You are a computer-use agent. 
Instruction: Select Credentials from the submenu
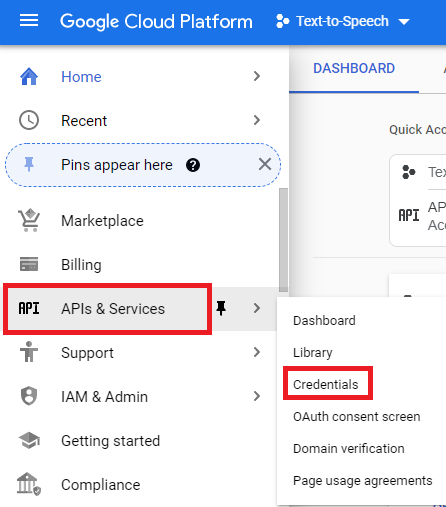point(326,384)
